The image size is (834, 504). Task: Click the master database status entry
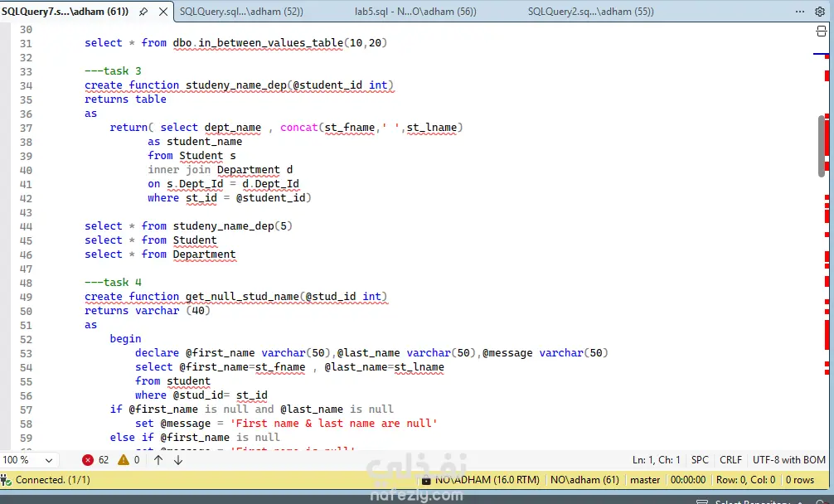coord(645,480)
